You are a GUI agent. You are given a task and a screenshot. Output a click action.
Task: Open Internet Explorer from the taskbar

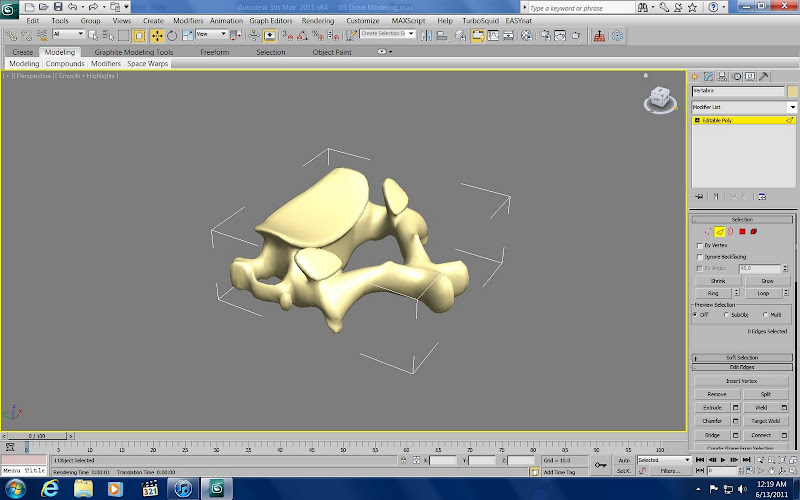coord(51,488)
